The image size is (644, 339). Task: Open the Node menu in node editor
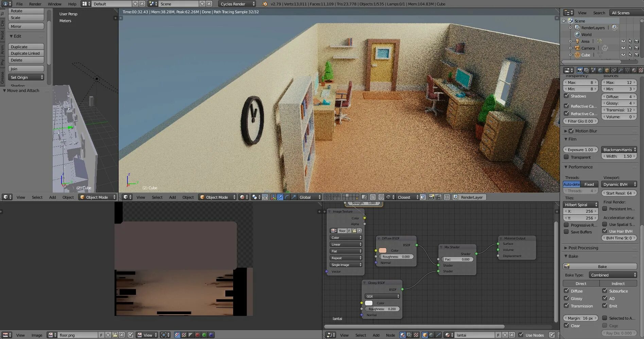pos(390,335)
